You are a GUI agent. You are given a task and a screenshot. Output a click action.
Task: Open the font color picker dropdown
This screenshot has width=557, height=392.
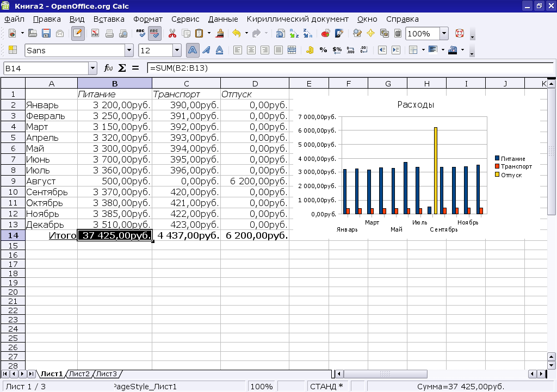click(463, 51)
